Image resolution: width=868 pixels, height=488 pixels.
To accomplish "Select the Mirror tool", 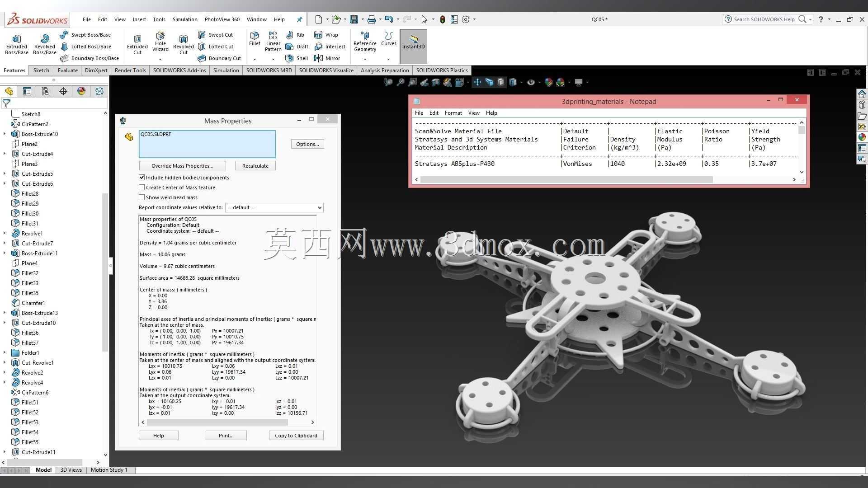I will pyautogui.click(x=327, y=58).
